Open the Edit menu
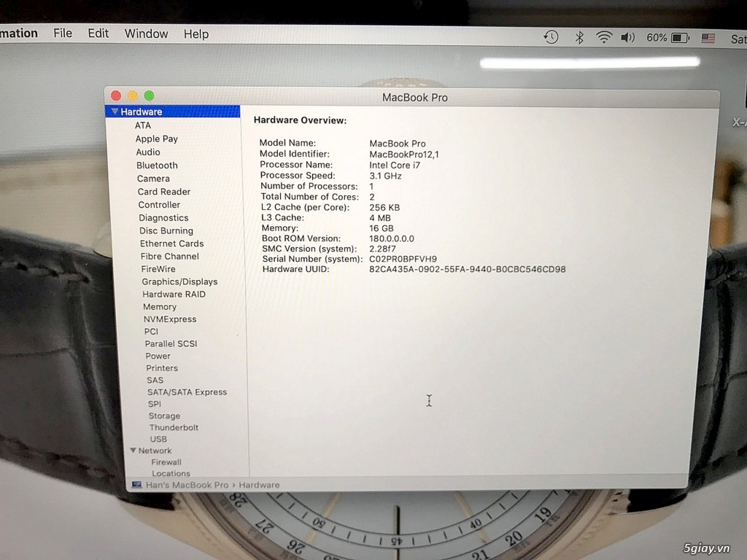 98,34
